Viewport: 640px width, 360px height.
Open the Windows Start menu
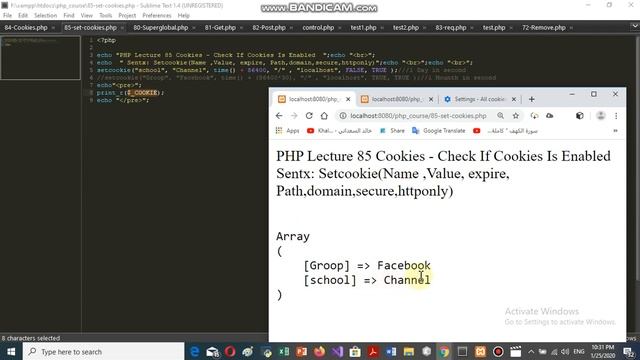[x=11, y=351]
